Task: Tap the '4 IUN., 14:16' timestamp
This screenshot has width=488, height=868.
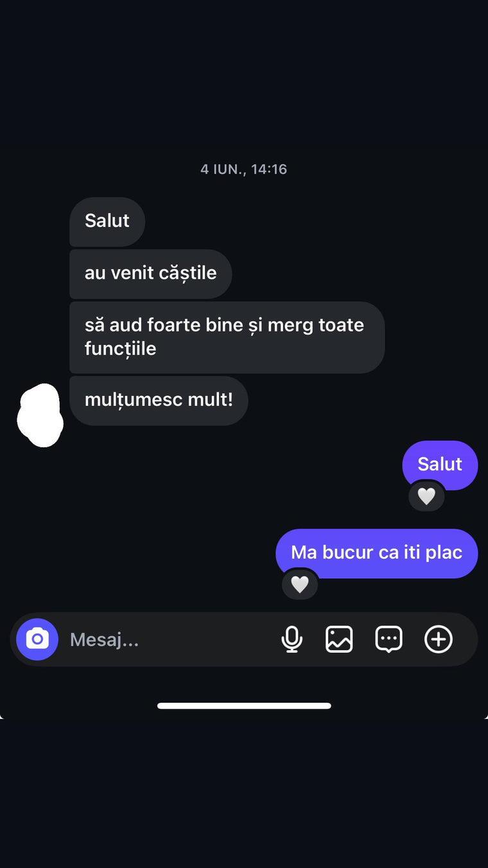Action: 243,170
